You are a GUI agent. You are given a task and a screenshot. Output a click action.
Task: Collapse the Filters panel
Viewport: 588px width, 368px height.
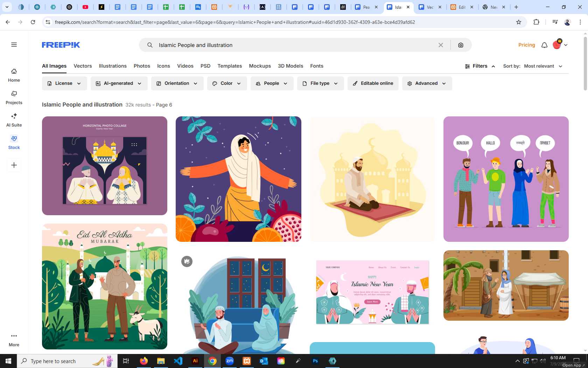pyautogui.click(x=480, y=66)
